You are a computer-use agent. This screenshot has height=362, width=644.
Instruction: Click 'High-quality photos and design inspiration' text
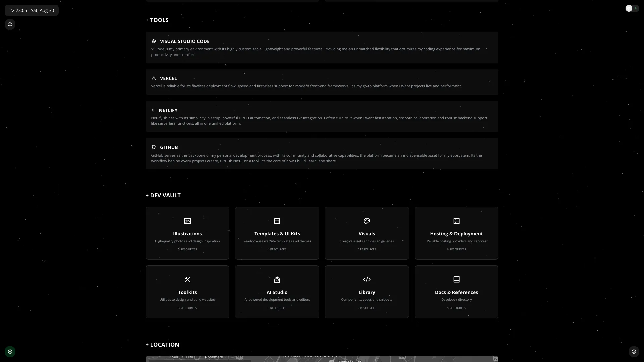(x=187, y=241)
